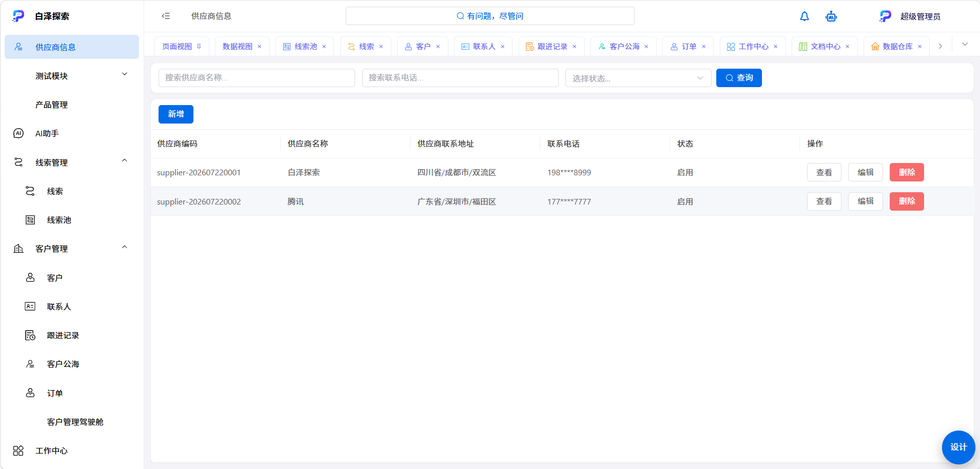Click the 白泽探索 logo icon
This screenshot has width=980, height=469.
[x=18, y=16]
